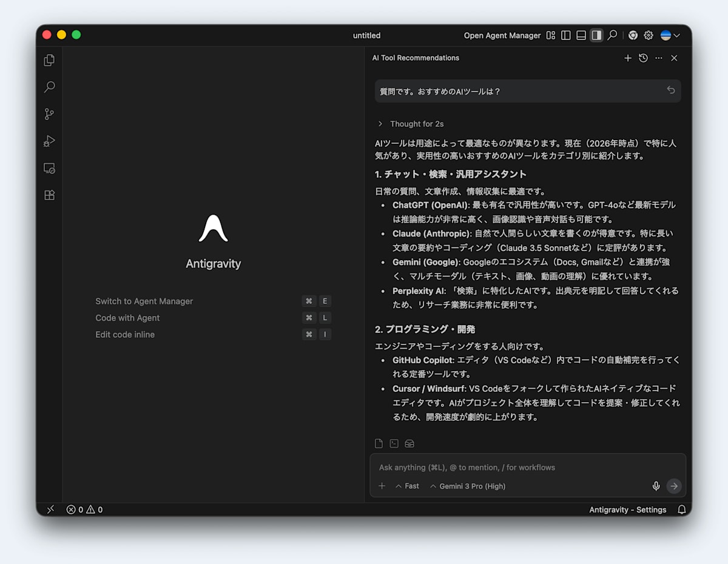Click the inbox tray icon below the response
Image resolution: width=728 pixels, height=564 pixels.
(x=409, y=443)
